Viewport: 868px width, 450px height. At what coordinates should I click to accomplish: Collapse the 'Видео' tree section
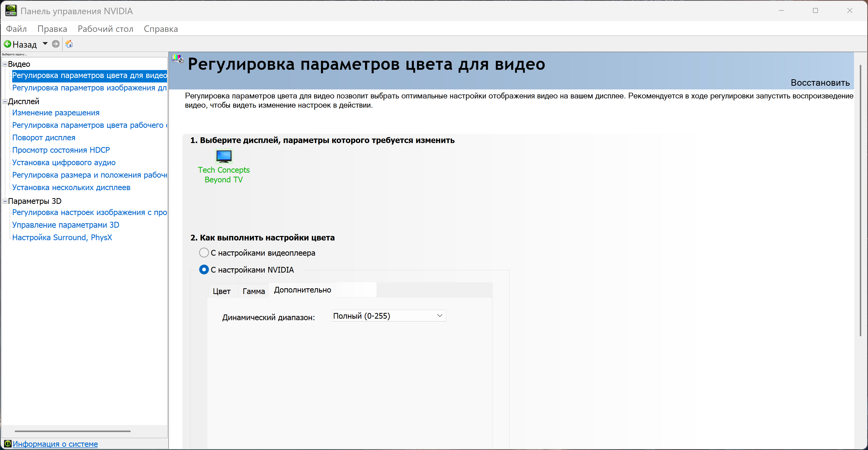coord(5,64)
